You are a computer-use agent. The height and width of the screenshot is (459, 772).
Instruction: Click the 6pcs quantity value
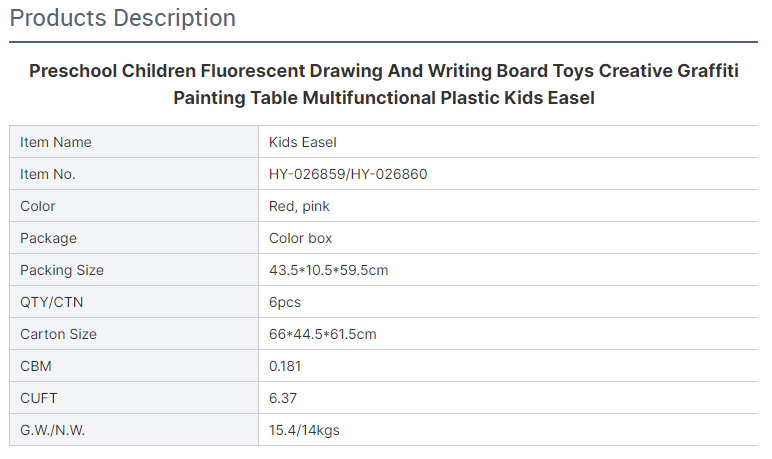point(285,302)
